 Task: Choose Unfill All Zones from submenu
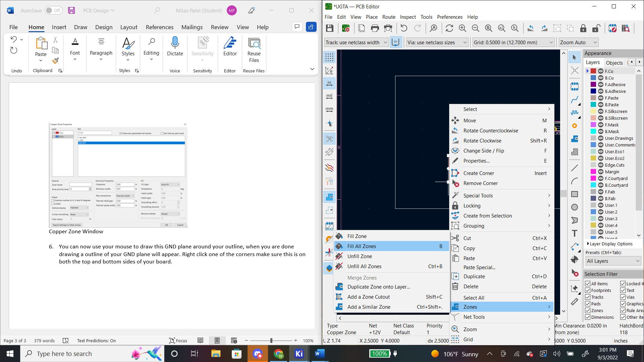391,266
